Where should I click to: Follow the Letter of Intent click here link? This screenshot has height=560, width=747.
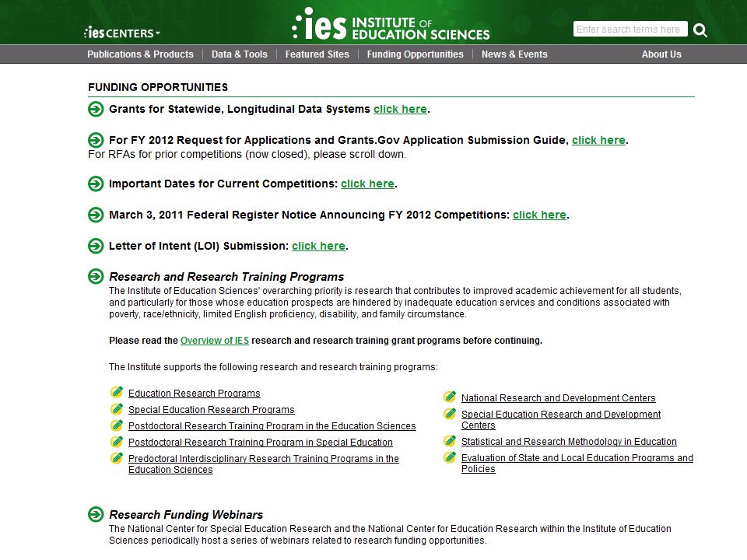[318, 247]
